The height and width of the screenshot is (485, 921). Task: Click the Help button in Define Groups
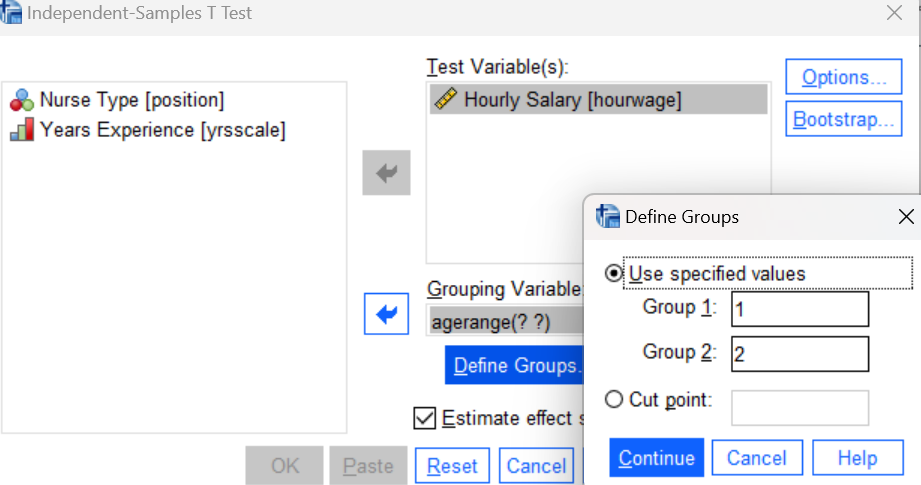[x=858, y=457]
